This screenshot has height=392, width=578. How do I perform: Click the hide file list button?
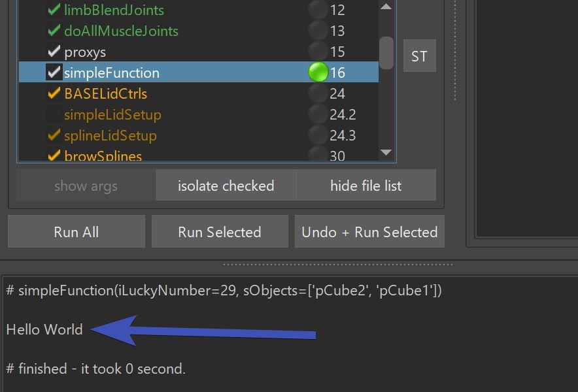click(366, 186)
